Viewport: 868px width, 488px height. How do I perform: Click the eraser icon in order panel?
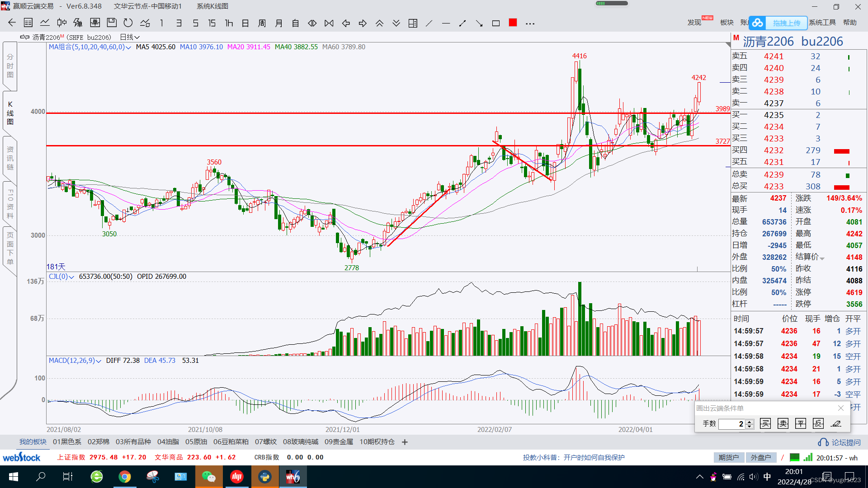pyautogui.click(x=836, y=423)
